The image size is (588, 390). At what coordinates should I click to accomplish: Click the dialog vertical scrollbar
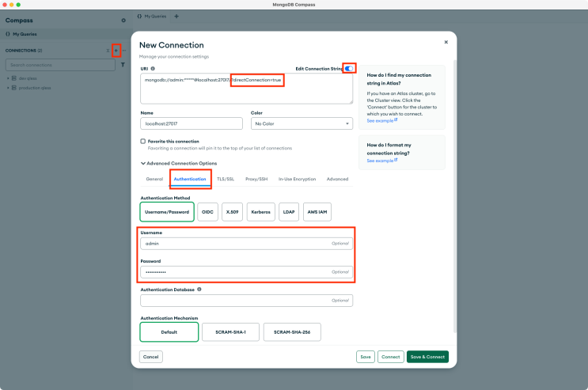tap(455, 195)
